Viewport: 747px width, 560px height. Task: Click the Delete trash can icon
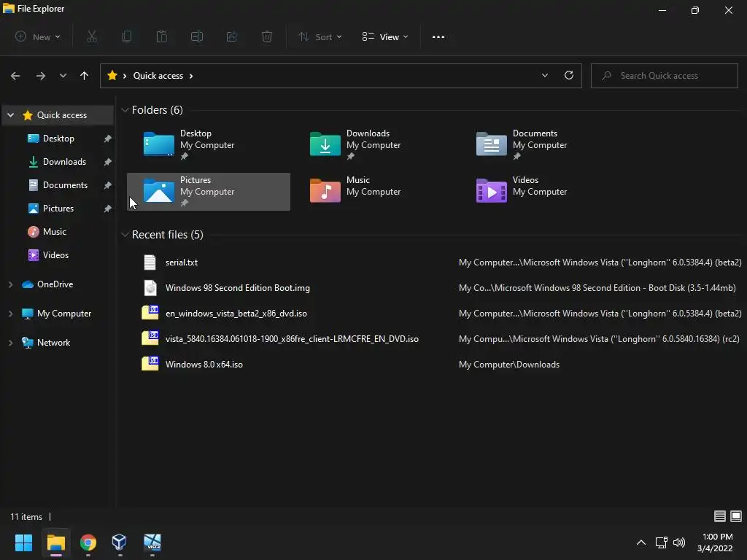click(267, 36)
